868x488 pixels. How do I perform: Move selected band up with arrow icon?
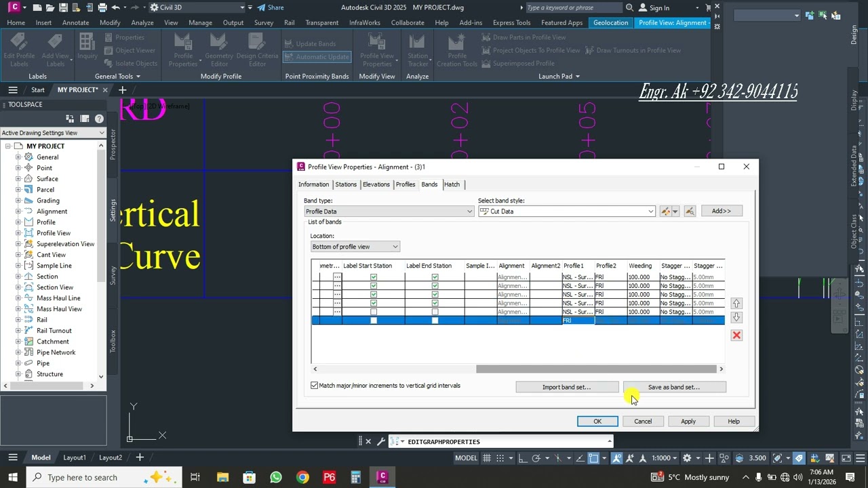coord(736,304)
